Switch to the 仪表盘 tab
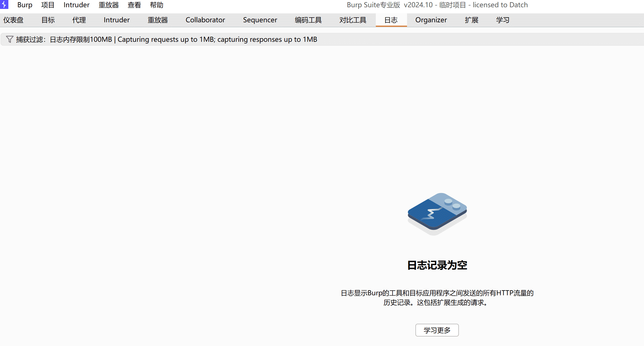Screen dimensions: 644x346 point(13,20)
